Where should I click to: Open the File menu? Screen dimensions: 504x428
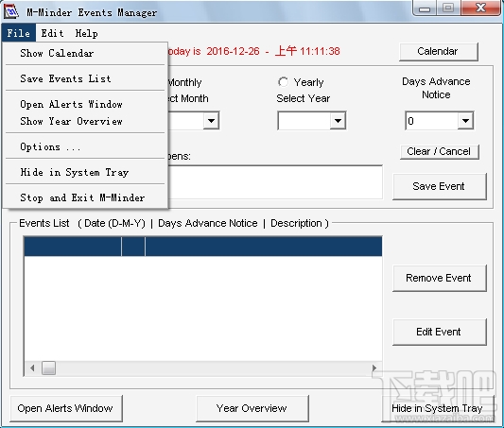18,33
